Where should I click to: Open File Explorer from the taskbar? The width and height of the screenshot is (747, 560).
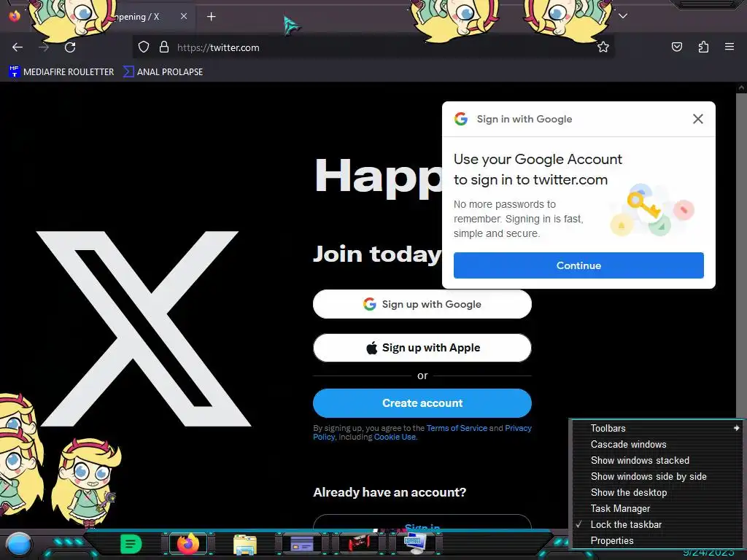pyautogui.click(x=245, y=544)
